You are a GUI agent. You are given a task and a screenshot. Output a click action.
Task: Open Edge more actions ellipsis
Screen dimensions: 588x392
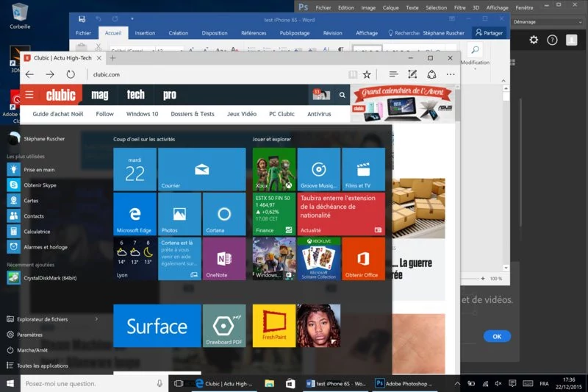point(451,74)
